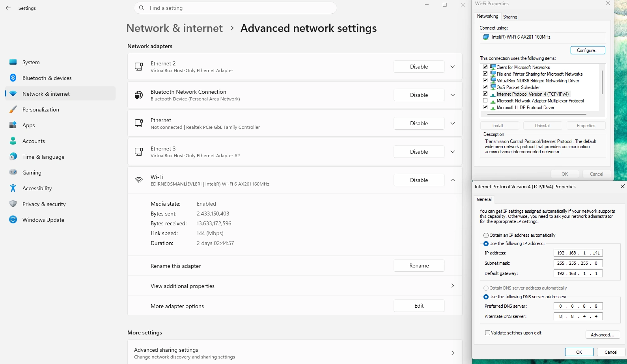Disable the Ethernet 2 adapter
Screen dimensions: 627x364
tap(419, 67)
